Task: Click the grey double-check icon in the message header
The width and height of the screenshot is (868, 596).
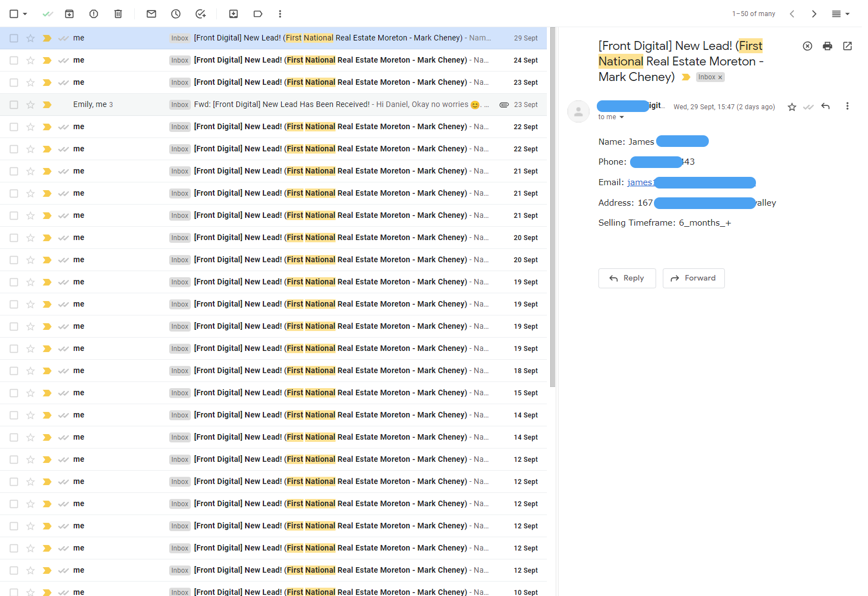Action: click(809, 107)
